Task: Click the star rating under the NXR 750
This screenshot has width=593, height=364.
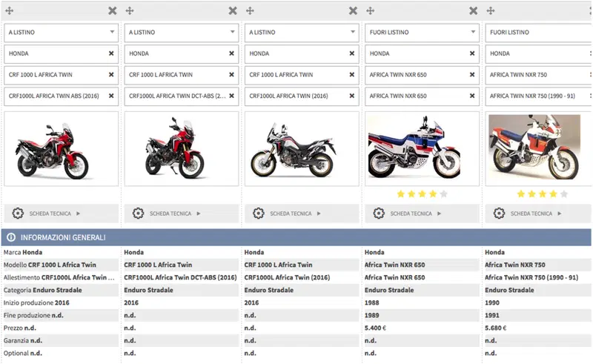Action: click(543, 194)
